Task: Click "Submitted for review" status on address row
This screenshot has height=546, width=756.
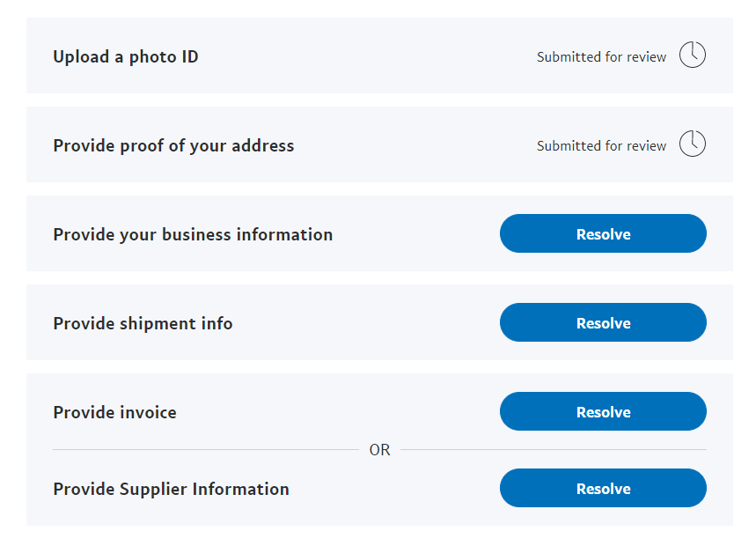Action: [601, 146]
